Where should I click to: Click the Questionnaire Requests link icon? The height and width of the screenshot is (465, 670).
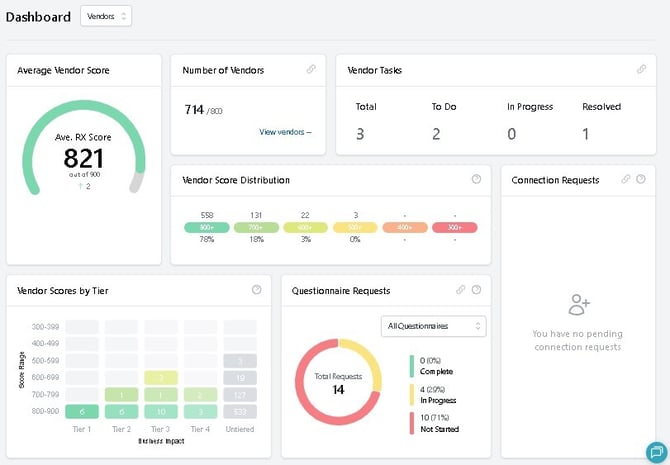pyautogui.click(x=461, y=290)
